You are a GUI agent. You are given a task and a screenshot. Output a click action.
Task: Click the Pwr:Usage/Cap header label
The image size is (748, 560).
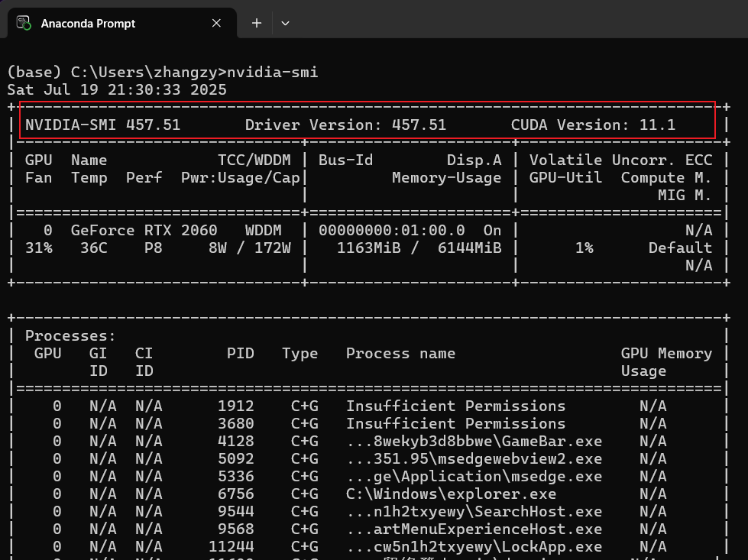point(241,178)
